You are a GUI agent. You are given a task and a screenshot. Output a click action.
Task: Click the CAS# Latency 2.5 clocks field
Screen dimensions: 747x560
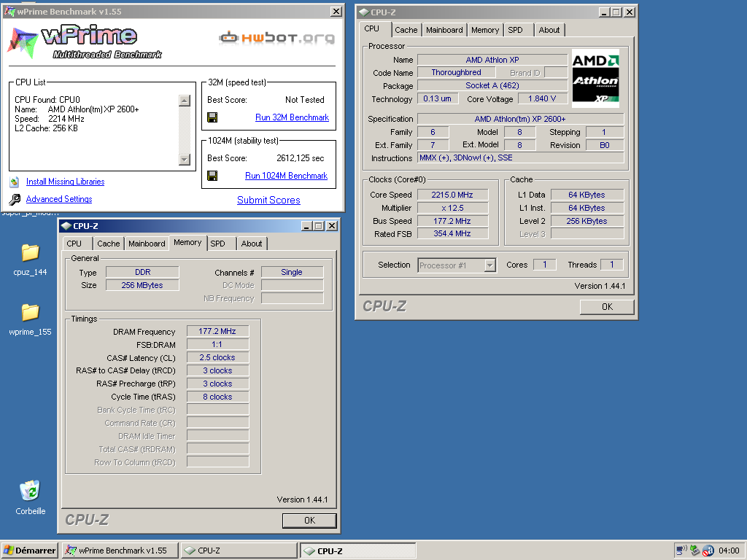[x=217, y=357]
